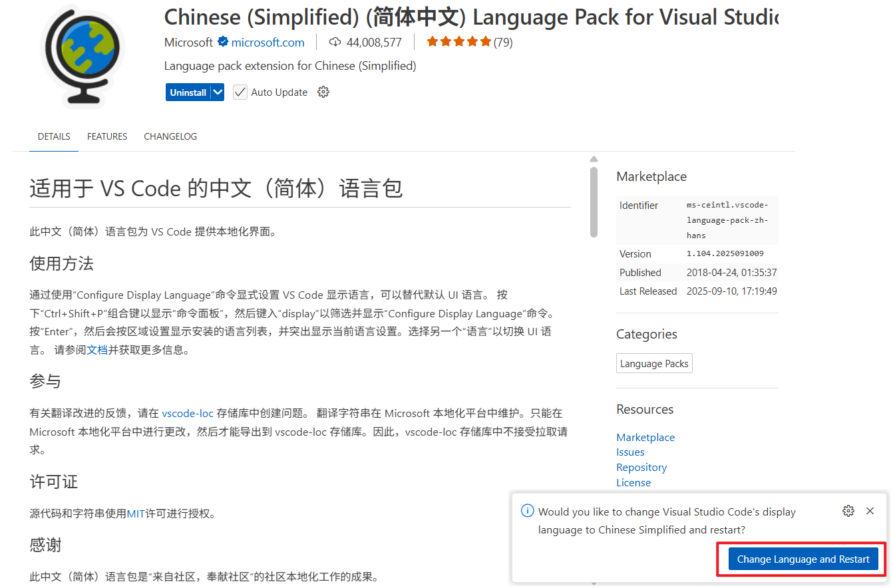Screen dimensions: 893x588
Task: Click the info icon in the notification
Action: 527,511
